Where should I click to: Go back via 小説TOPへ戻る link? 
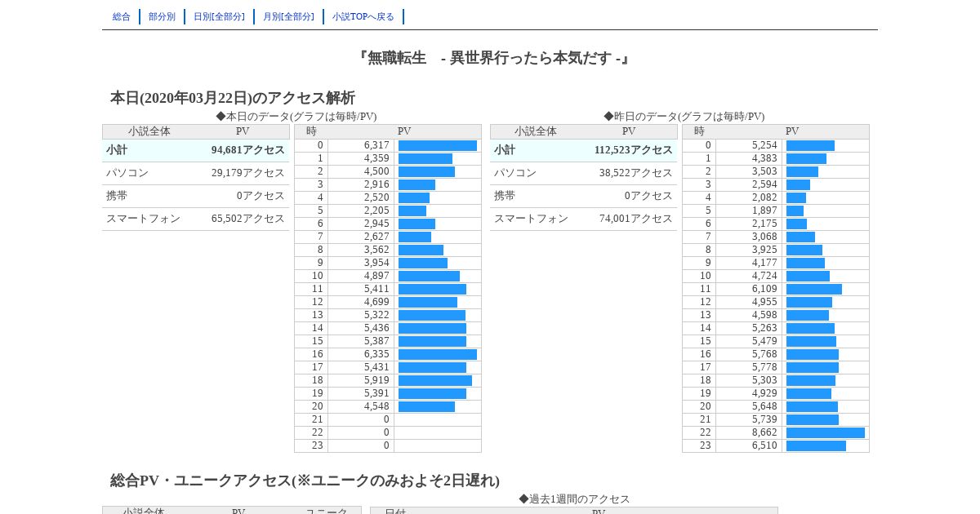[x=363, y=16]
